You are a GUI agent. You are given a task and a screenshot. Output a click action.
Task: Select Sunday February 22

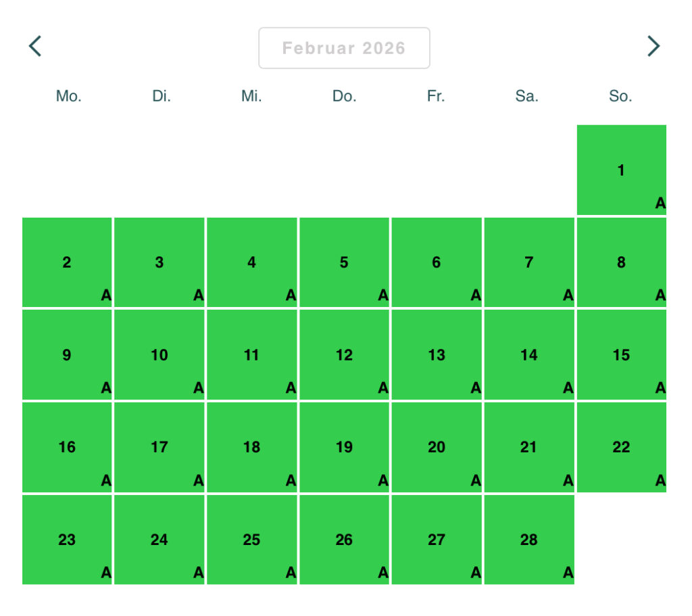621,447
